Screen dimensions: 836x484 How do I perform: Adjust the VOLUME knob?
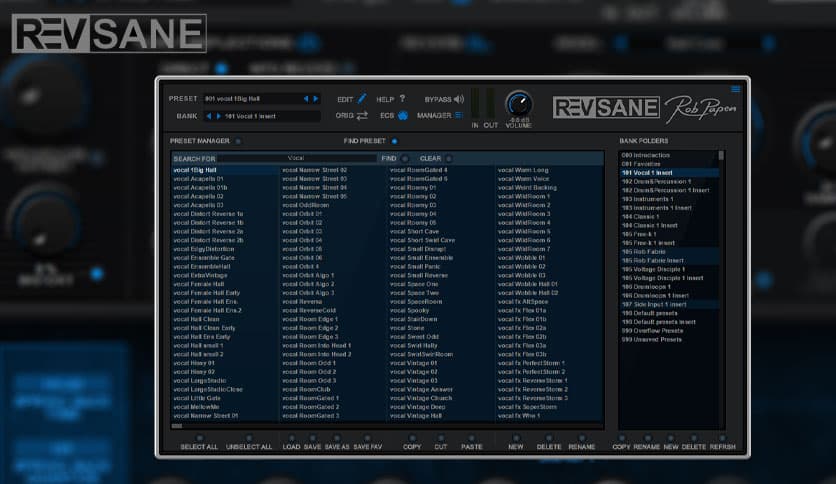518,104
